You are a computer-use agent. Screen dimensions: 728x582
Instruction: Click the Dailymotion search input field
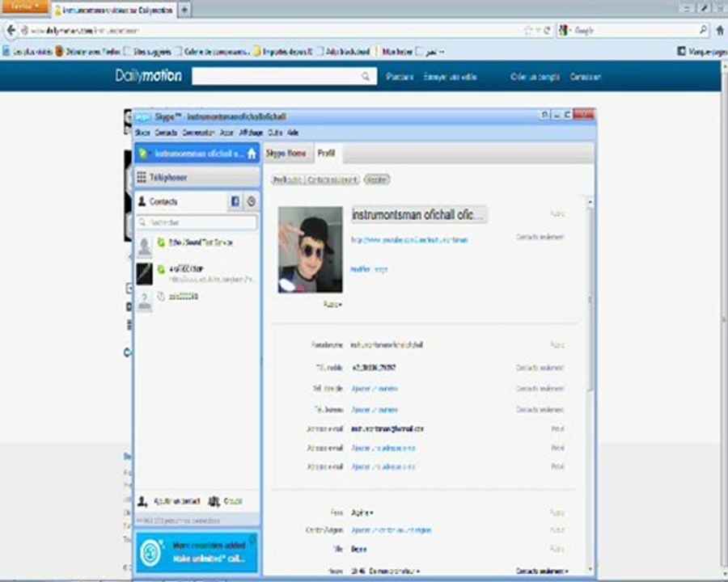[284, 77]
